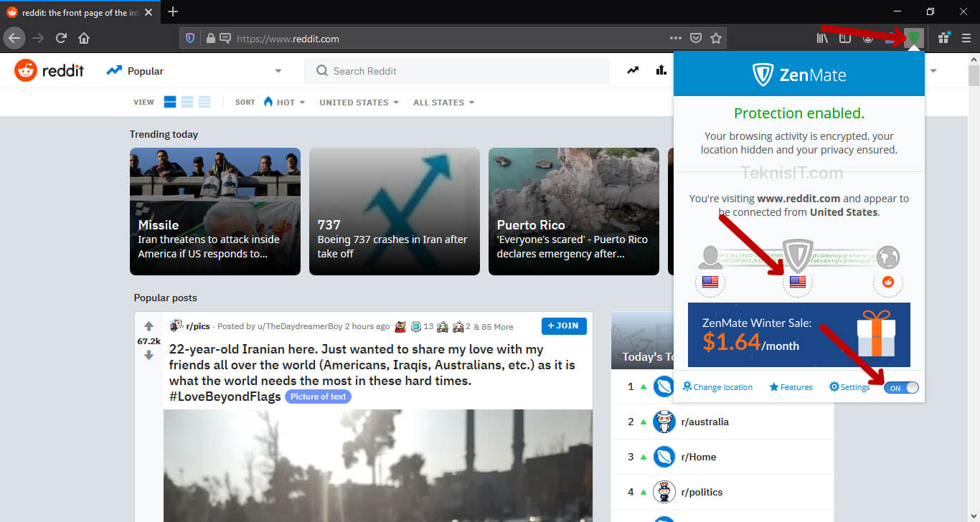Open the HOT sort dropdown
The image size is (980, 522).
click(285, 103)
